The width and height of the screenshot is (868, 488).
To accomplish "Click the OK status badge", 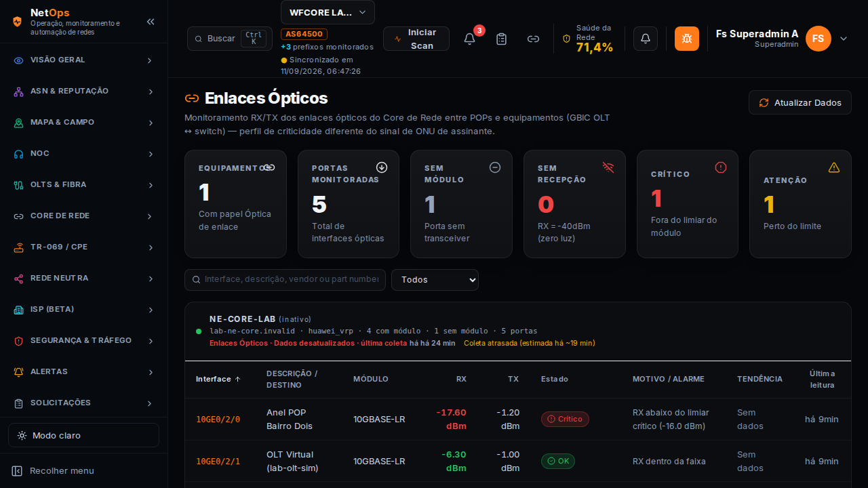I will click(x=558, y=461).
